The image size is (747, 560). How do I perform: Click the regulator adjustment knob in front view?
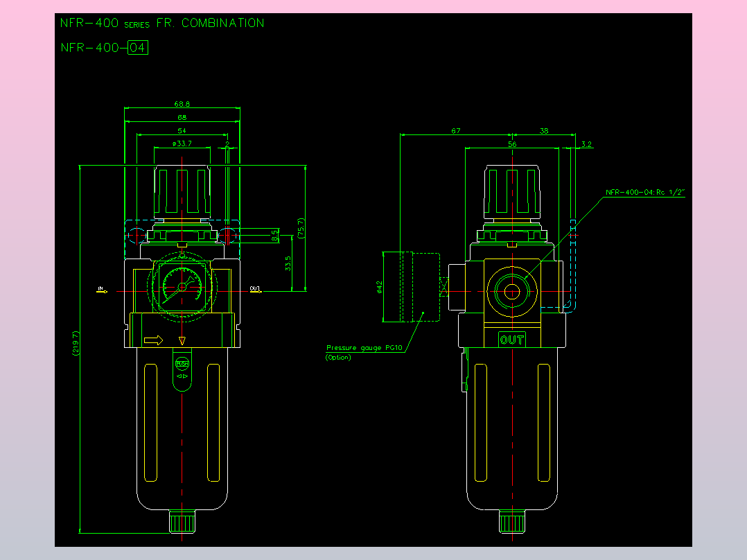(x=182, y=192)
